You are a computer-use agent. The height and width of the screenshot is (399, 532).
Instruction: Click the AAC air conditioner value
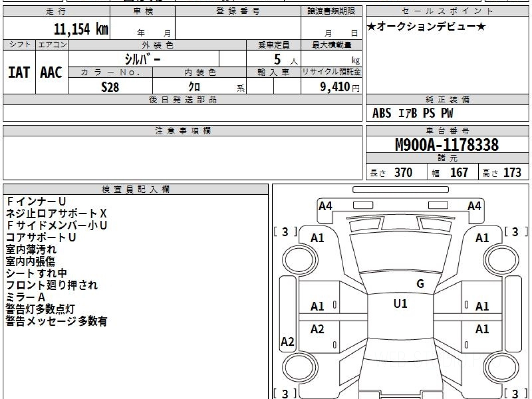[x=51, y=72]
